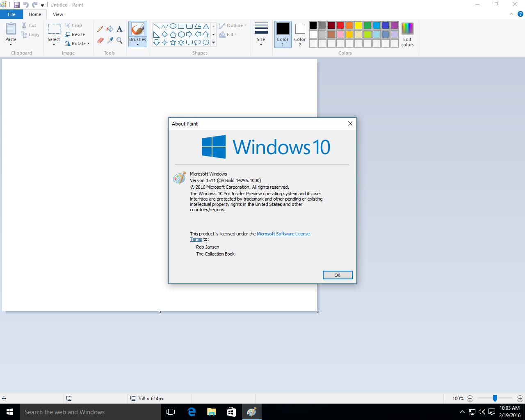525x420 pixels.
Task: Select the Fill with color bucket tool
Action: pos(110,29)
